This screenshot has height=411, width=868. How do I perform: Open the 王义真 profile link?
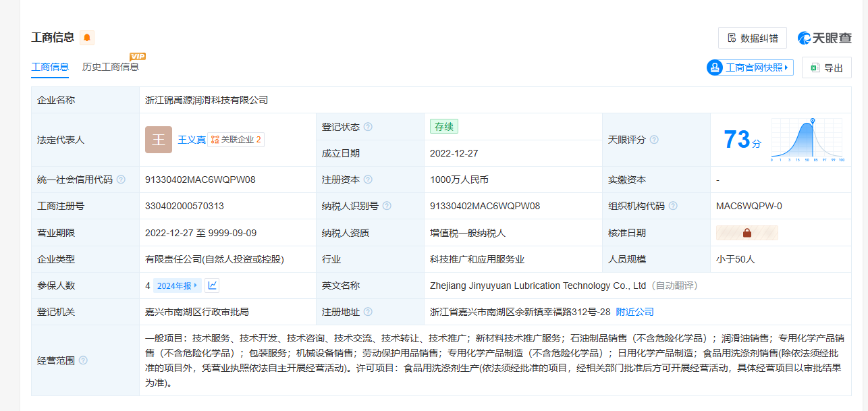click(191, 140)
